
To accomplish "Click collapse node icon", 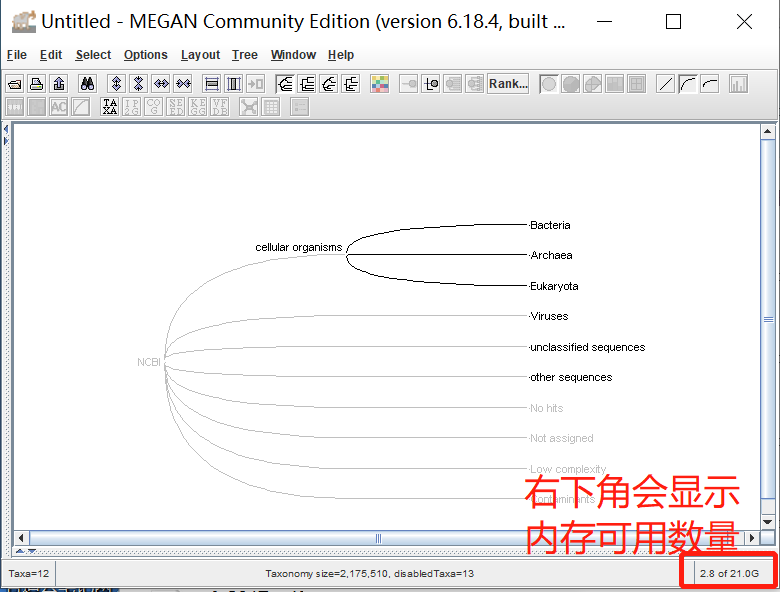I will (408, 84).
